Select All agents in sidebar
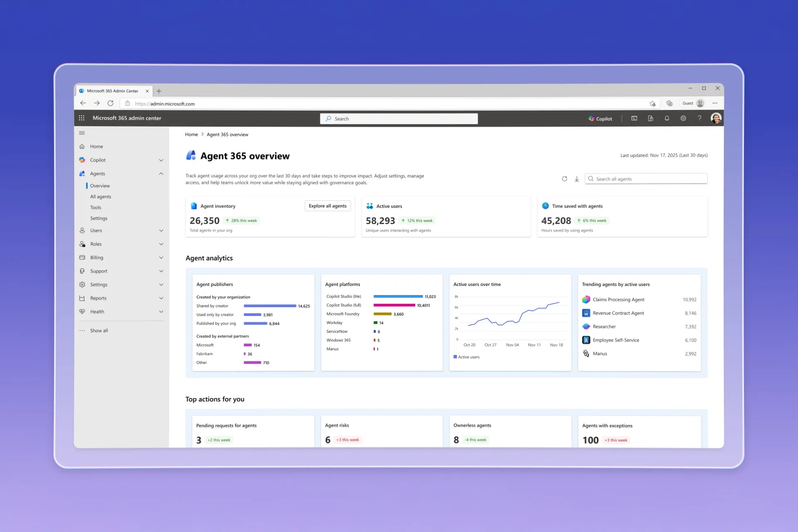The width and height of the screenshot is (798, 532). click(x=101, y=197)
